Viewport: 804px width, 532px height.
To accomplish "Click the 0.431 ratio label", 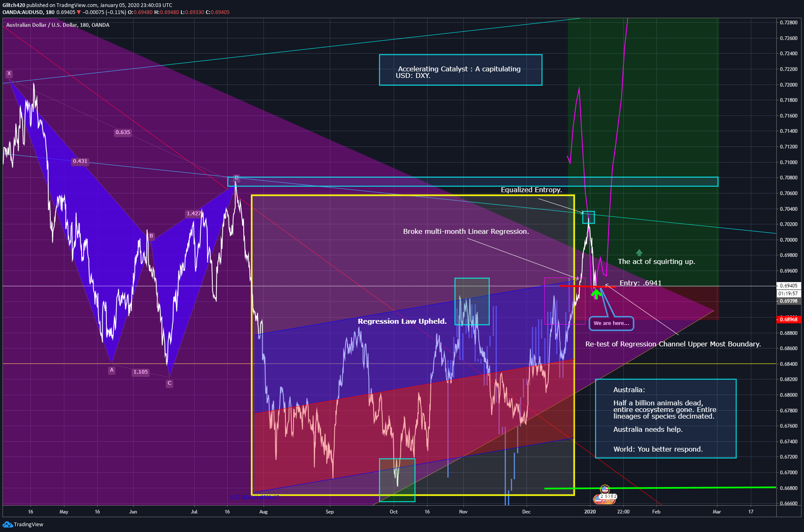I will pyautogui.click(x=80, y=161).
